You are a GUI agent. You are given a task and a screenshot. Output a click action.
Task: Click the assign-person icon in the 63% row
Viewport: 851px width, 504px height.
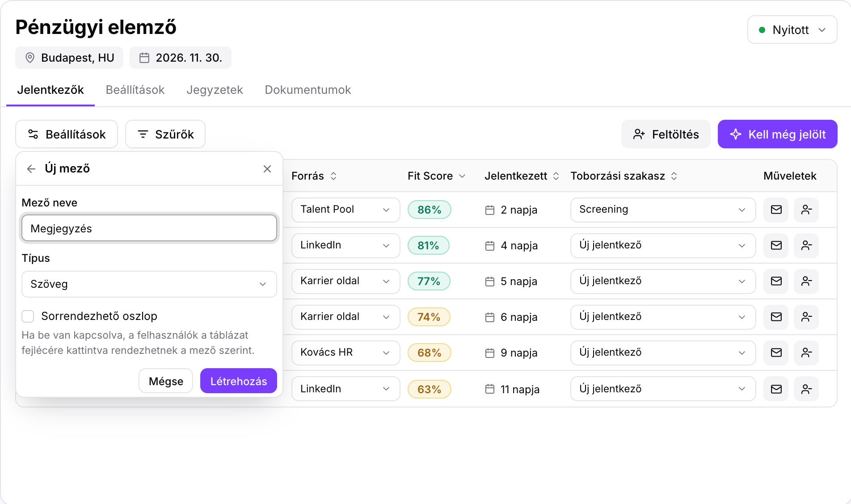(x=806, y=389)
